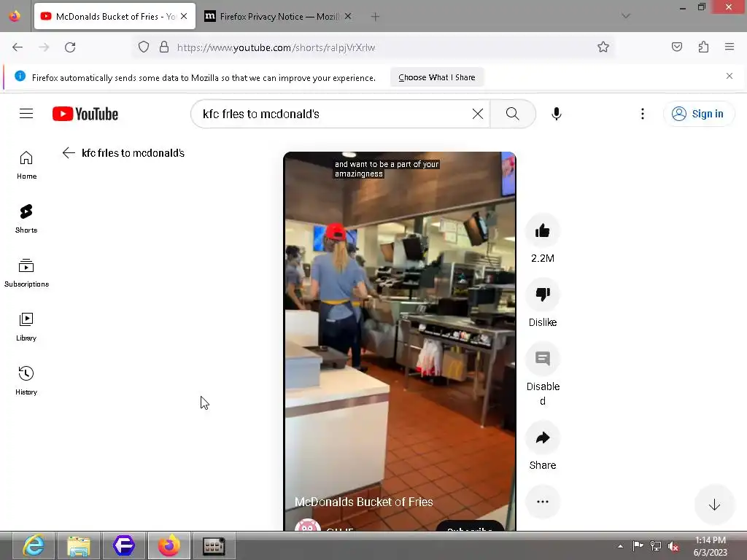This screenshot has width=747, height=560.
Task: Open Subscriptions in the sidebar
Action: click(x=27, y=273)
